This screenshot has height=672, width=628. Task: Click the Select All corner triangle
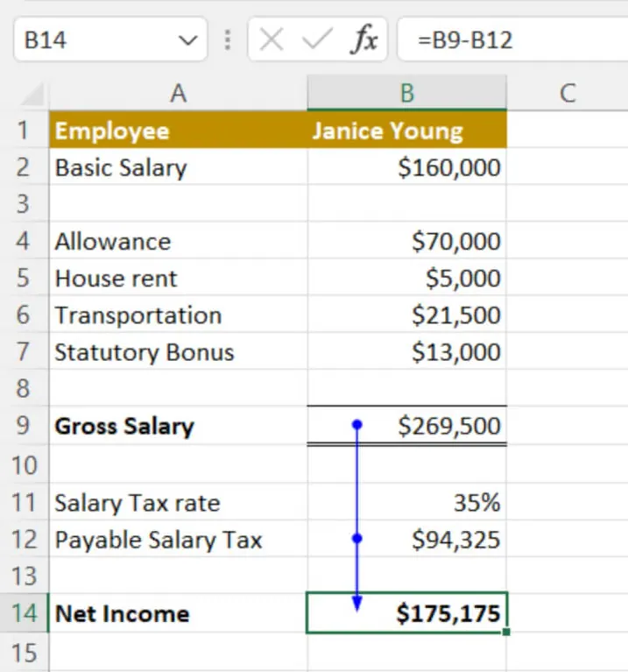point(32,94)
